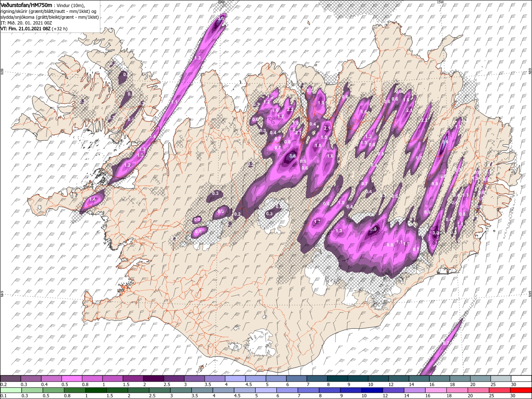Pick purple scale swatch between 25 and 30
Viewport: 532px width, 399px height.
point(501,379)
